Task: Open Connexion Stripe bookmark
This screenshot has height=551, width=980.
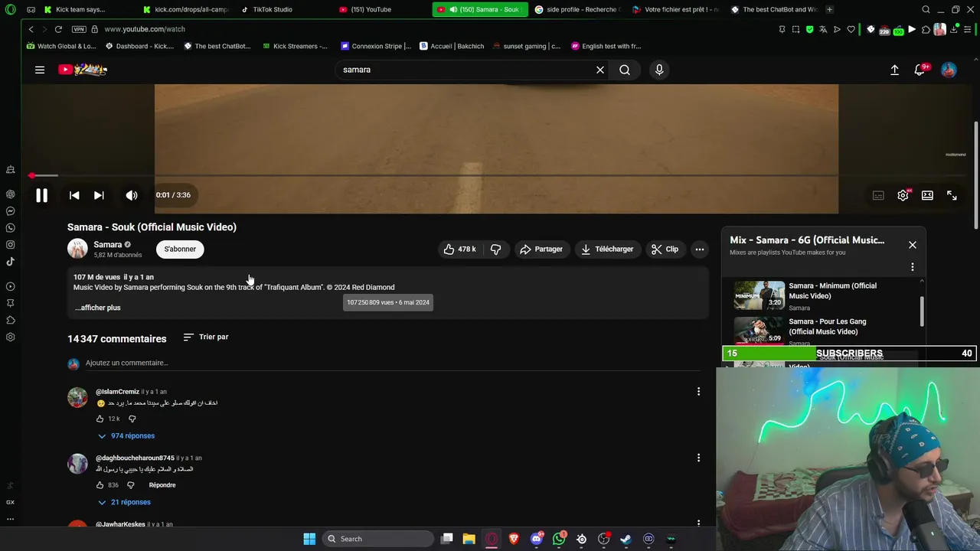Action: [376, 46]
